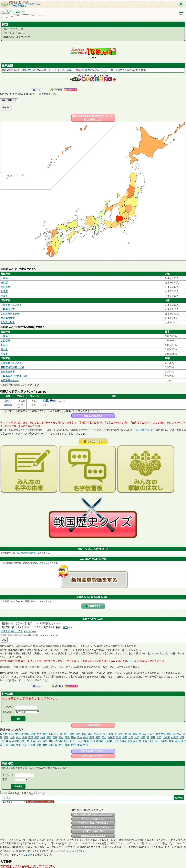
Task: Click the 家紋検索 button
Action: tap(18, 786)
